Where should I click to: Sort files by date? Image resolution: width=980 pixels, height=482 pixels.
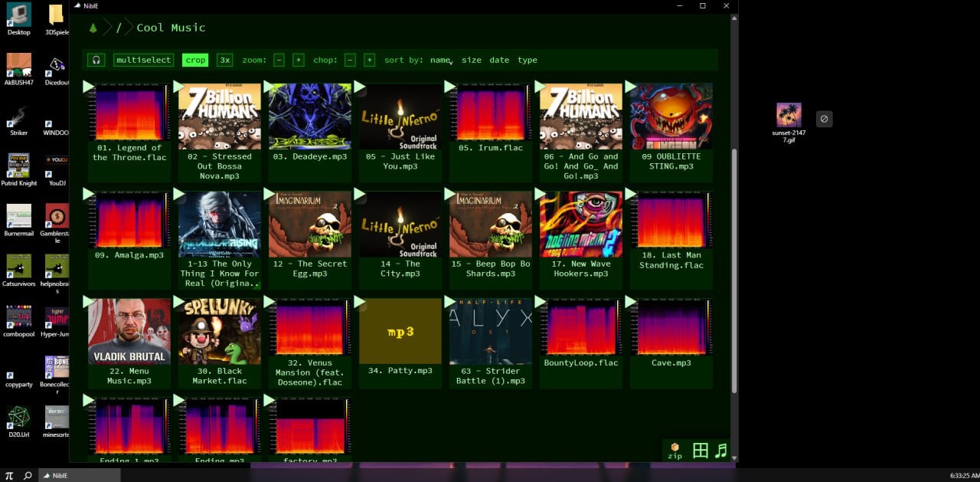click(x=499, y=60)
